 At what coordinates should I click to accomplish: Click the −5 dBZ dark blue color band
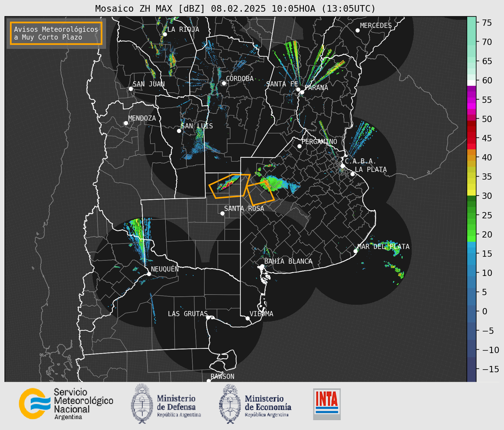tap(471, 330)
